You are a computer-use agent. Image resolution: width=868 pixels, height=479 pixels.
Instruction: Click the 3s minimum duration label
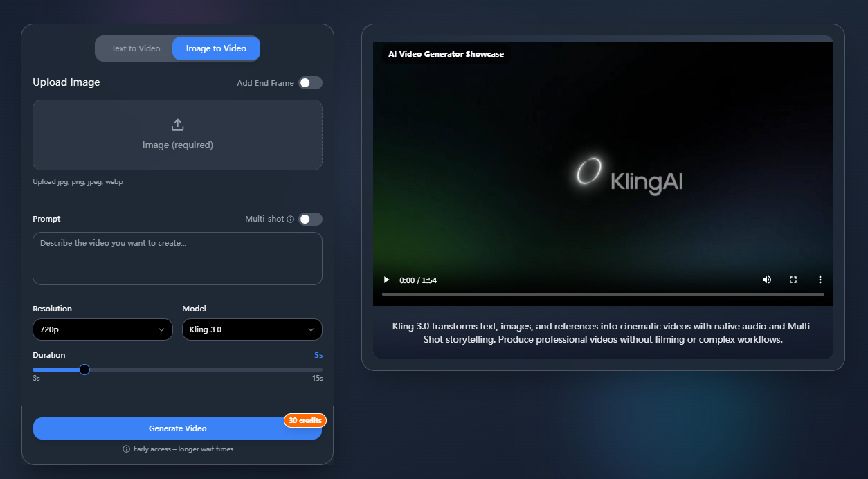point(36,379)
